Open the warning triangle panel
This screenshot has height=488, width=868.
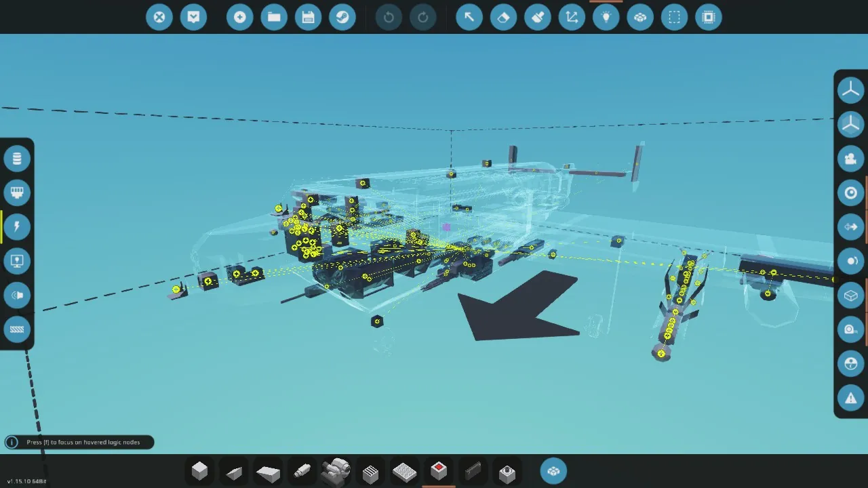point(850,397)
